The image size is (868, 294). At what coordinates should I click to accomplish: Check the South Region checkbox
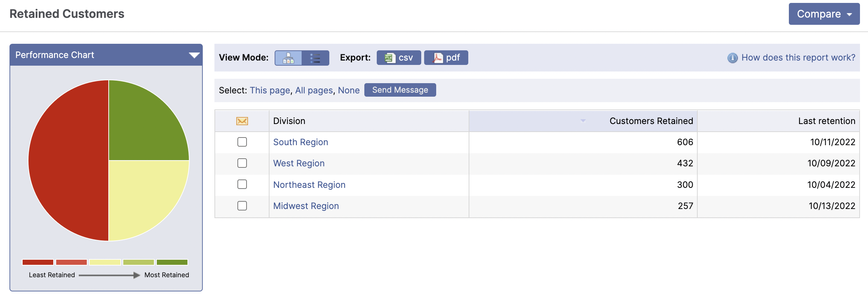(x=242, y=142)
